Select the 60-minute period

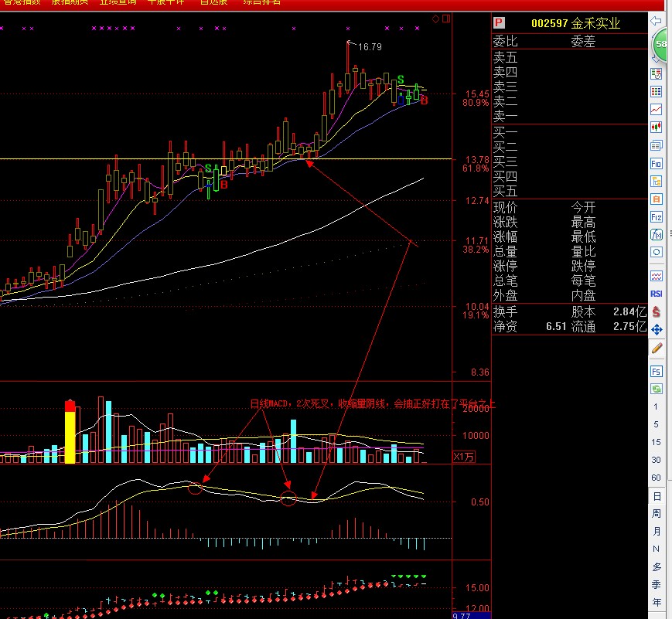(657, 478)
